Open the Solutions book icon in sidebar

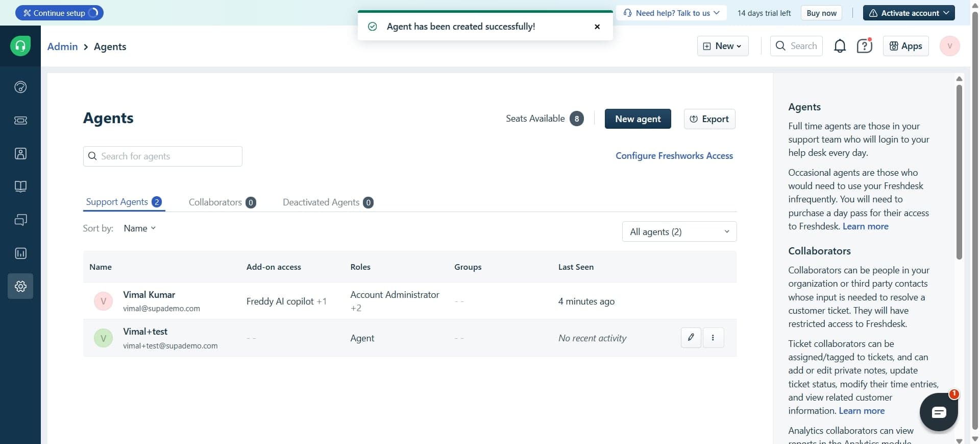point(20,186)
